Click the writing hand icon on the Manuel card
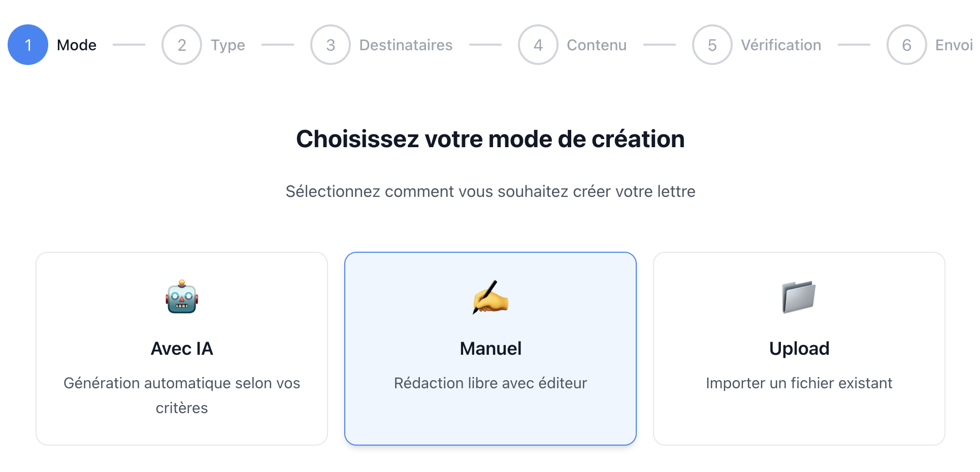 [489, 298]
